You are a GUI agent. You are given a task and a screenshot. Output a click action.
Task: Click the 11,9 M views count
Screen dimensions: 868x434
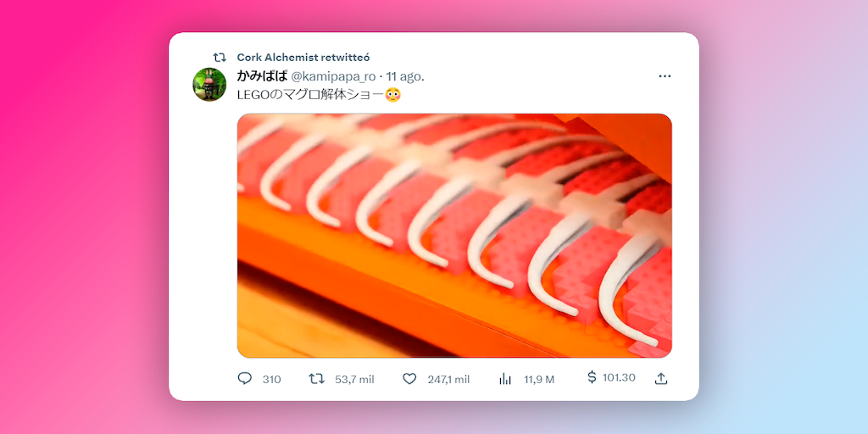point(539,379)
